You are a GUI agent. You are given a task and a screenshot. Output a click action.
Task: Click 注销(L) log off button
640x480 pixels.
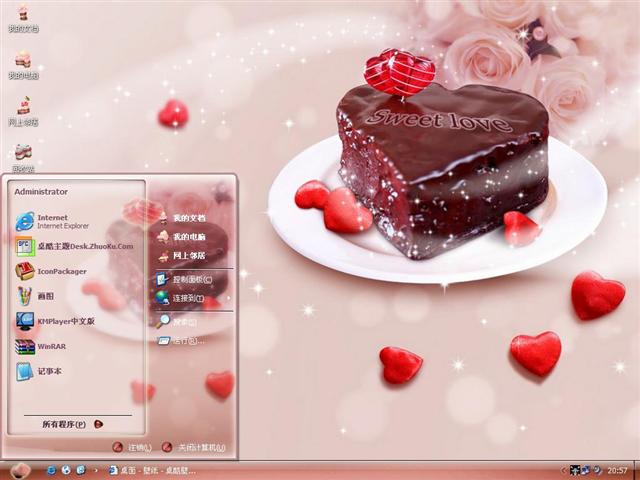click(x=132, y=447)
